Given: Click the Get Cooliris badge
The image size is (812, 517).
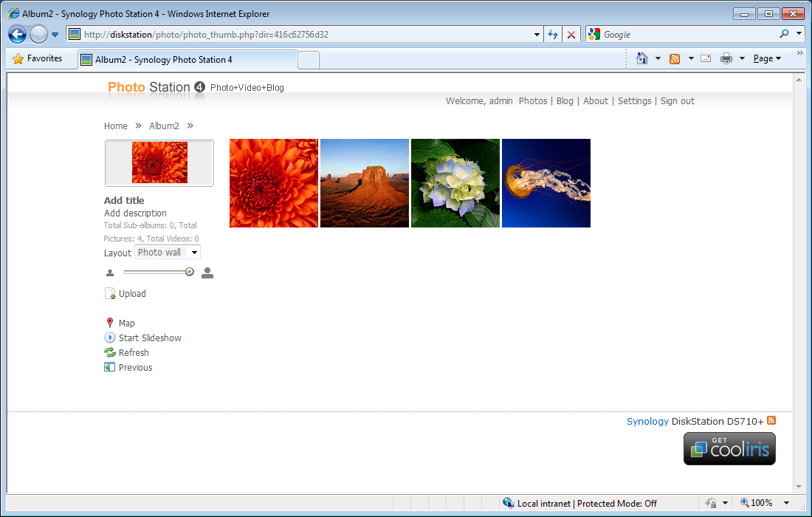Looking at the screenshot, I should point(729,448).
